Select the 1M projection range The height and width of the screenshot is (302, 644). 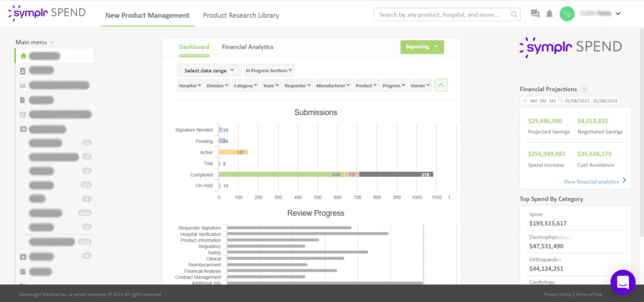click(552, 101)
